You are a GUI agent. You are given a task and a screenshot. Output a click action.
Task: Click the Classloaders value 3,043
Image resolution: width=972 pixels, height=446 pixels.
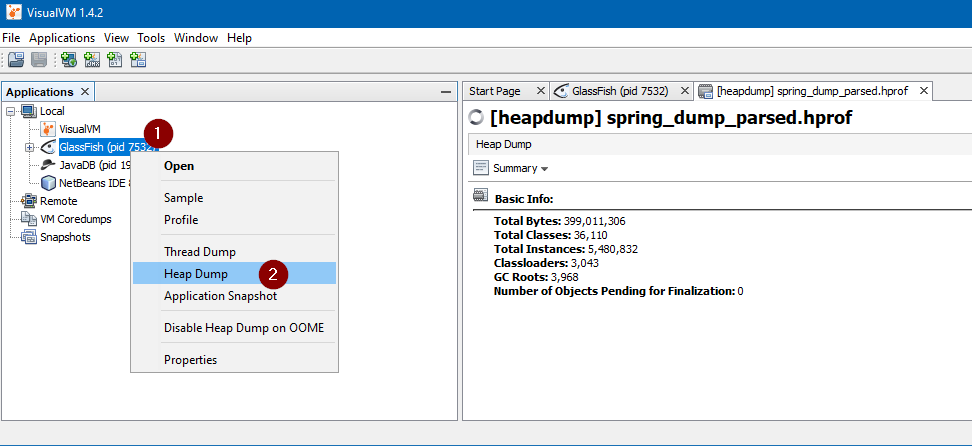pos(585,263)
